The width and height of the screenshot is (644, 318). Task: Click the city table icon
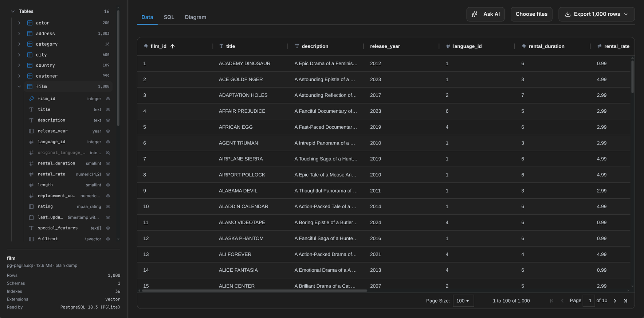coord(30,55)
